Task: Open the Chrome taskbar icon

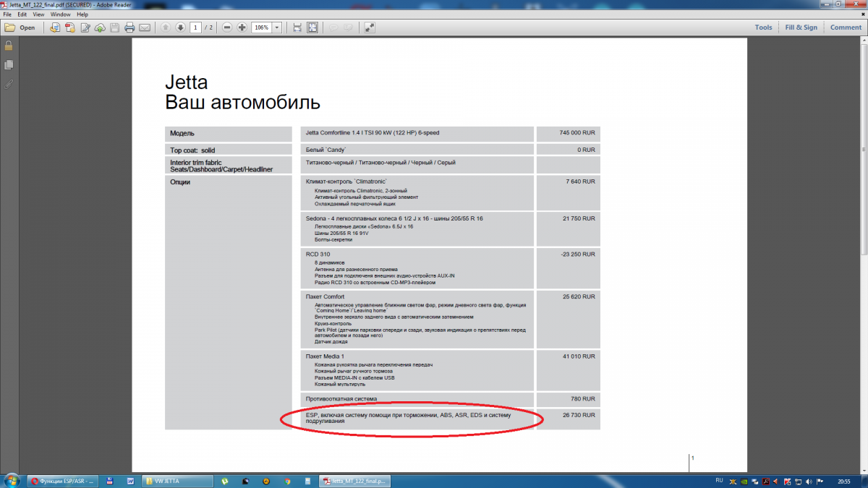Action: click(x=287, y=481)
